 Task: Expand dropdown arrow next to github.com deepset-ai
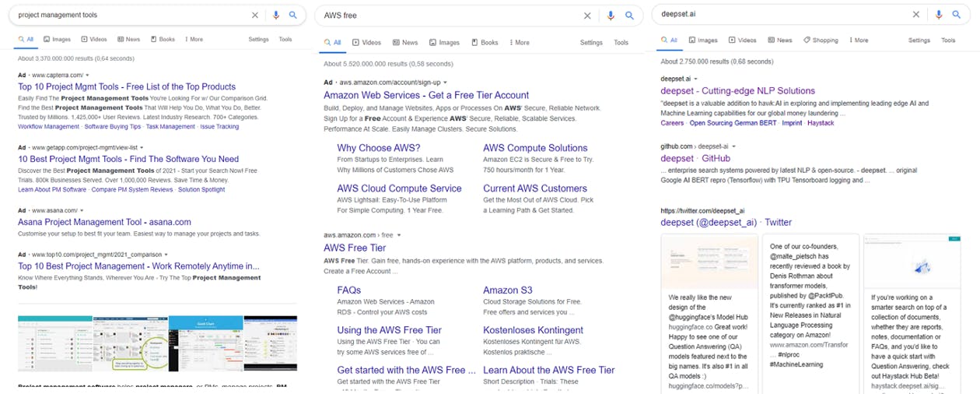(733, 146)
